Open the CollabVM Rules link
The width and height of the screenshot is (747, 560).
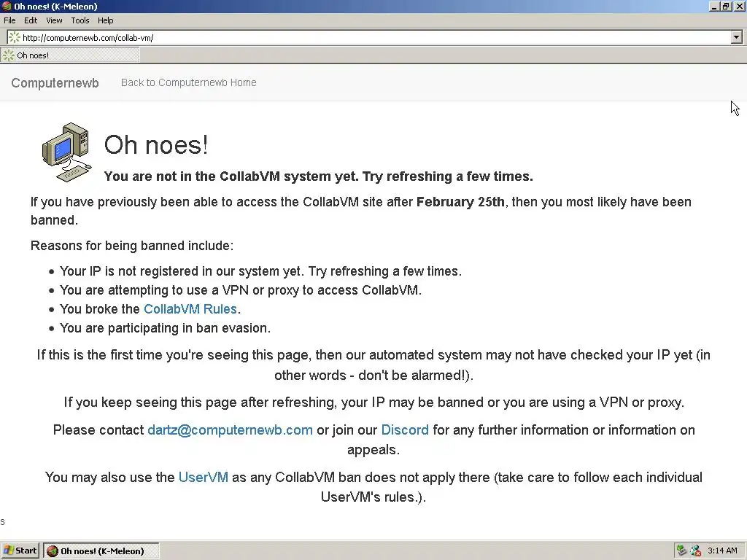pyautogui.click(x=190, y=309)
